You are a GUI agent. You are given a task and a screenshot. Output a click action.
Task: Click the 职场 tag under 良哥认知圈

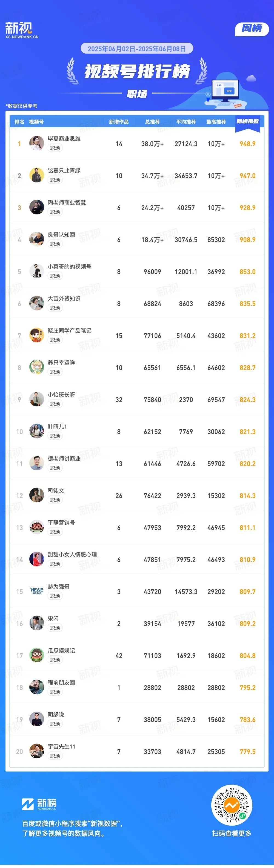pos(55,244)
